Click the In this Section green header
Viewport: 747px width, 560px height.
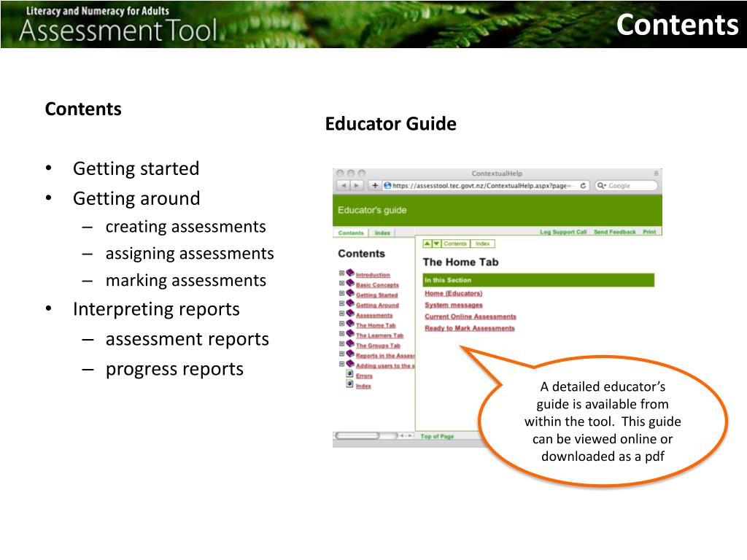point(538,280)
